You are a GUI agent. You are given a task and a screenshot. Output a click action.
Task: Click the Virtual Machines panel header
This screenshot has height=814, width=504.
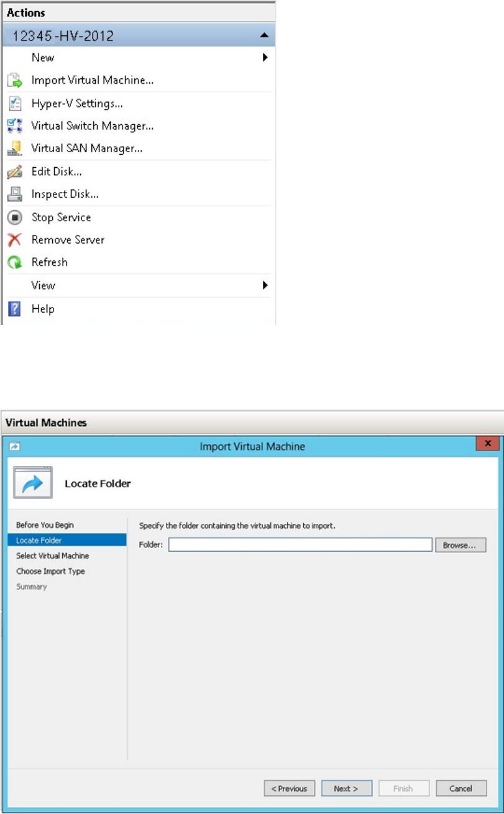click(x=47, y=423)
